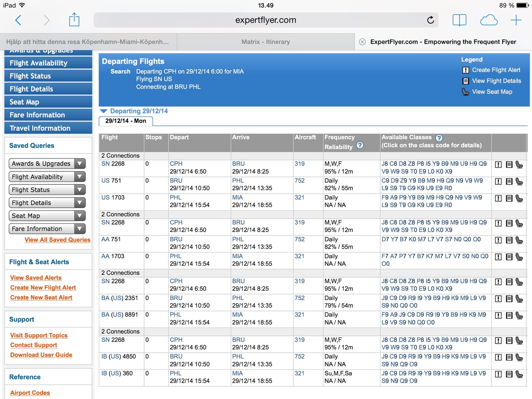Open seat map for IB (US) 360 flight
The image size is (532, 399).
[519, 374]
